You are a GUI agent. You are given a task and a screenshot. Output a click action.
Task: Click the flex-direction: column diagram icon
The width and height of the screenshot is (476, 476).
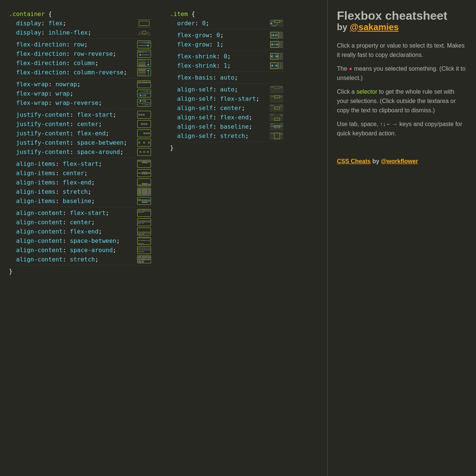tap(144, 63)
